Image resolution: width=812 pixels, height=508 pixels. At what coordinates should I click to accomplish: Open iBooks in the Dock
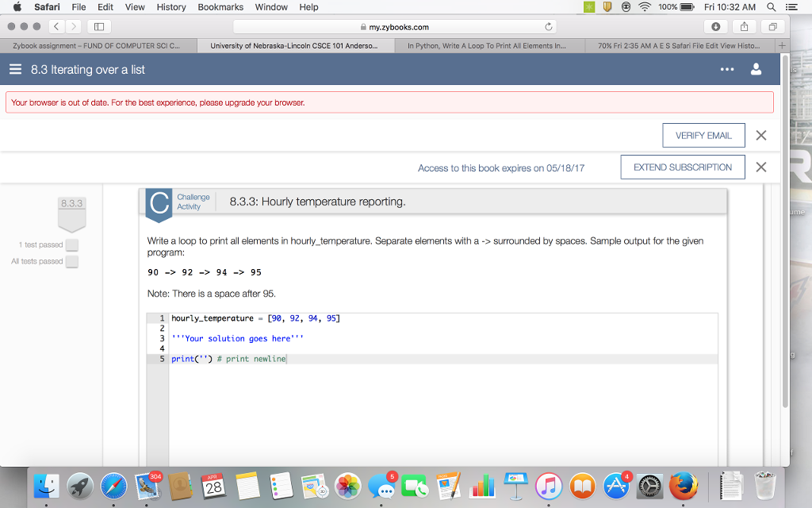(583, 487)
